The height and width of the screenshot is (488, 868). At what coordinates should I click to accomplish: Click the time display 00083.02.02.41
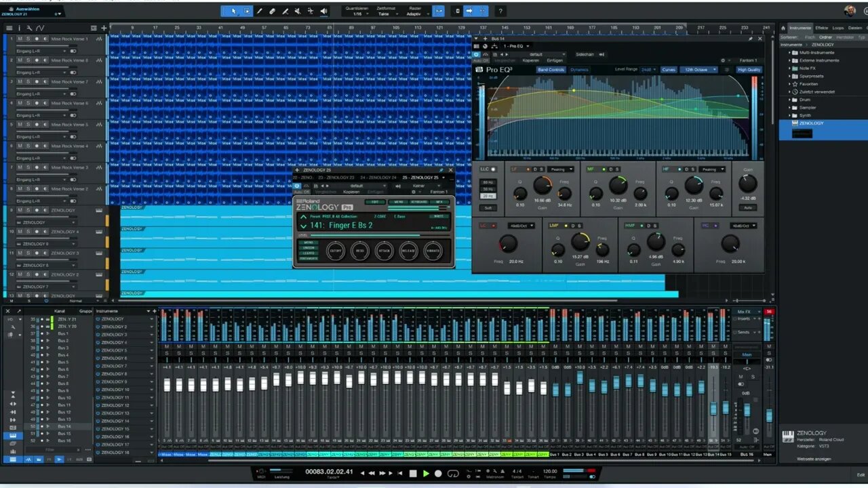coord(330,471)
